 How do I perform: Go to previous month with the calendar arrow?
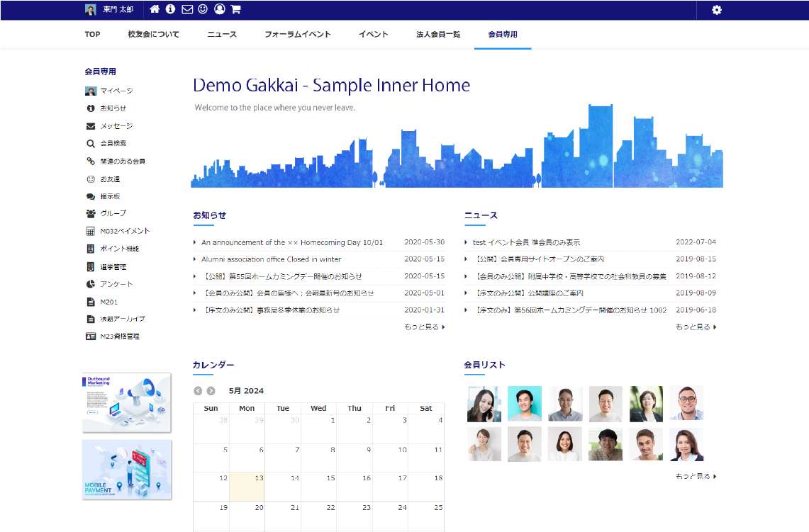point(197,390)
